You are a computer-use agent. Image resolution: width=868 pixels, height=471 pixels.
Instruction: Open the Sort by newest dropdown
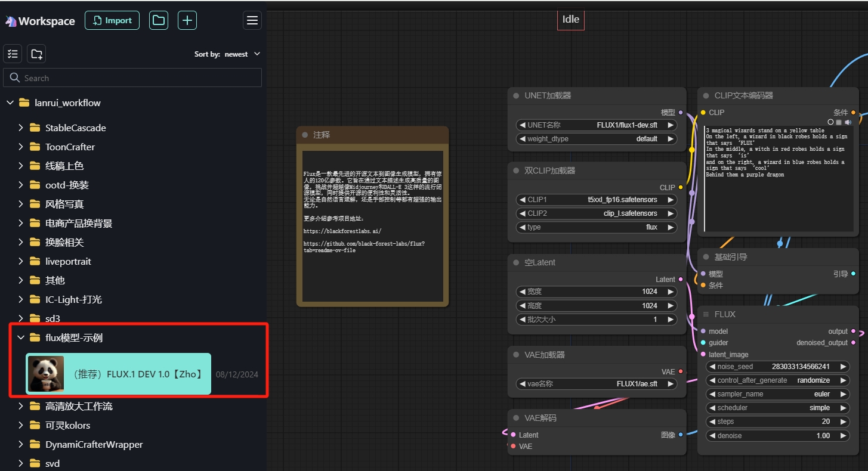point(227,54)
